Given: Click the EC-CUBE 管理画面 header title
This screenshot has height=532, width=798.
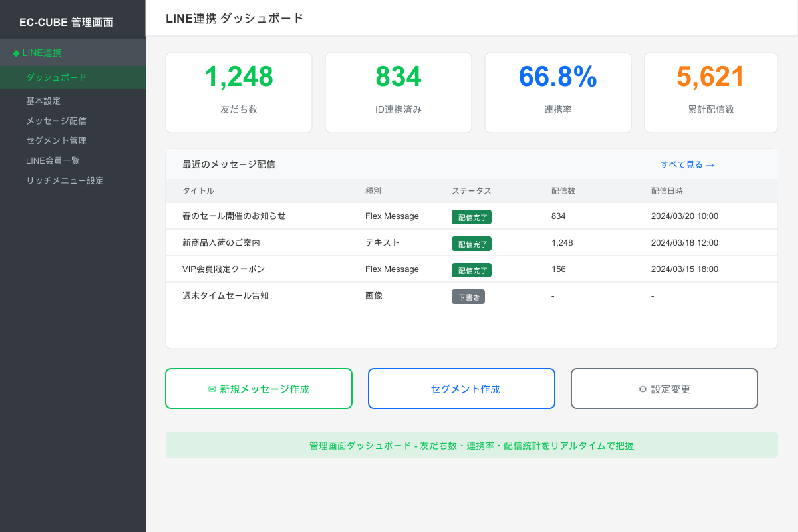Looking at the screenshot, I should 66,22.
